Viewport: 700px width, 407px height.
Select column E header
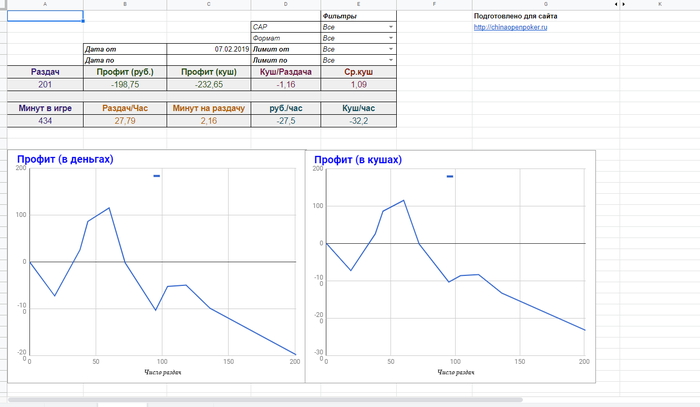click(358, 4)
